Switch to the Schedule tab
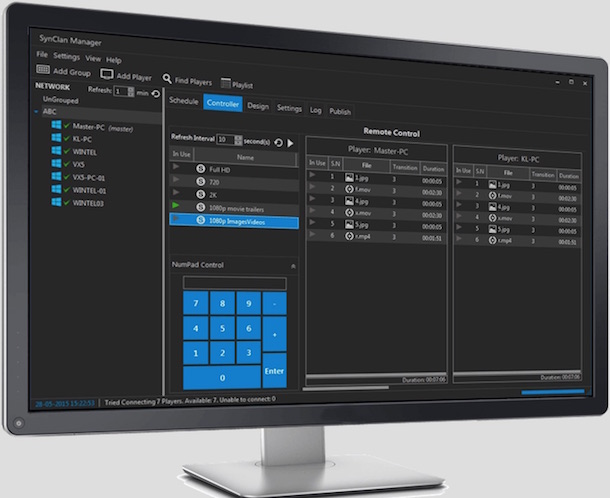610x498 pixels. [183, 102]
